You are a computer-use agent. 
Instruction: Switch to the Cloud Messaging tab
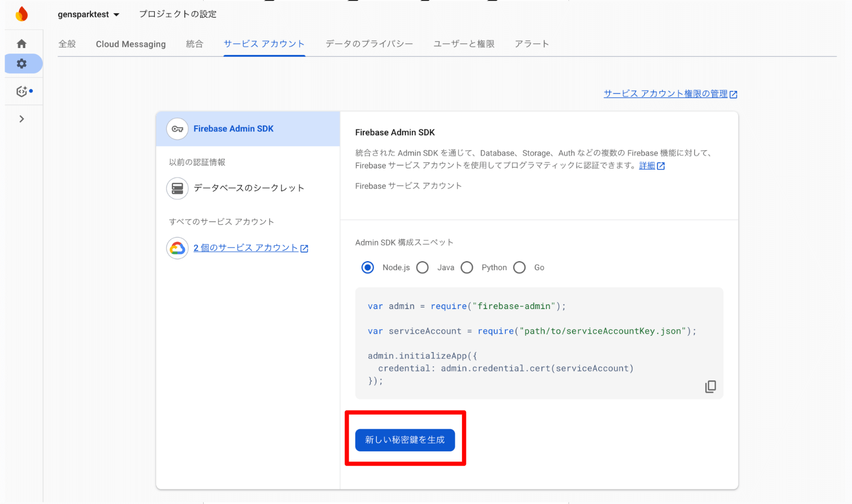point(130,44)
